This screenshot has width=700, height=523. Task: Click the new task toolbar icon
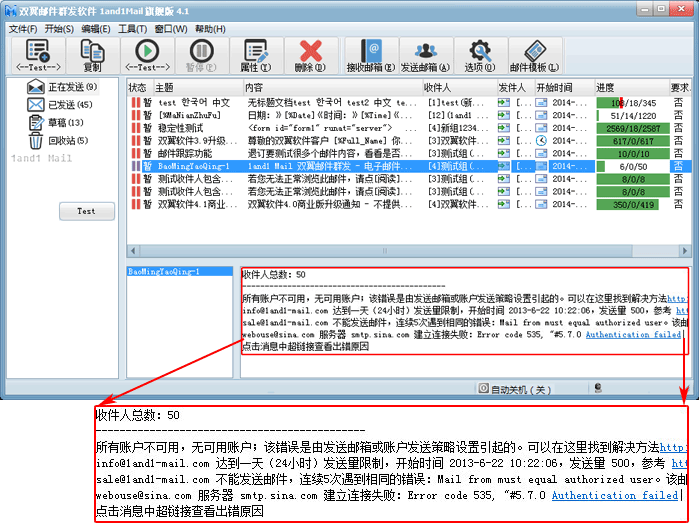pyautogui.click(x=38, y=55)
